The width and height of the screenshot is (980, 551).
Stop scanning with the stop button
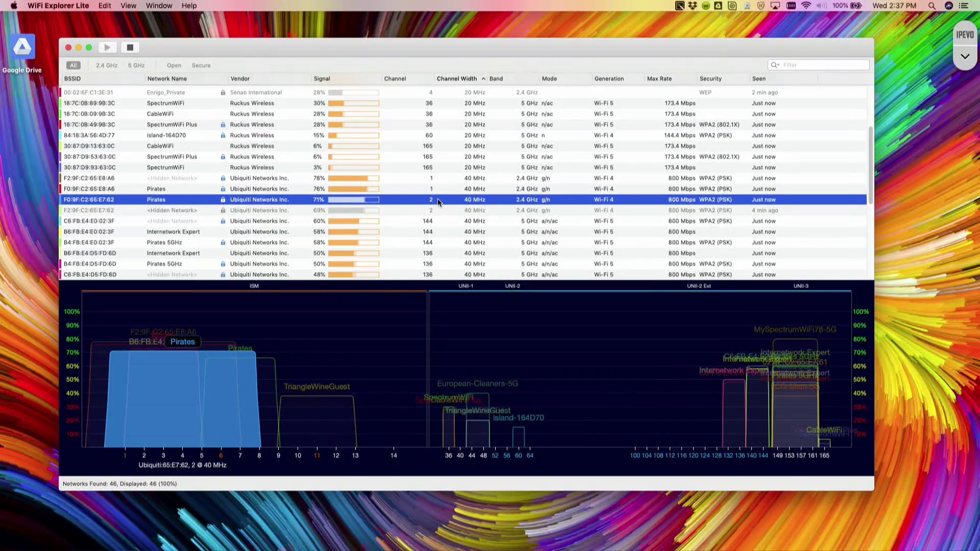coord(130,47)
